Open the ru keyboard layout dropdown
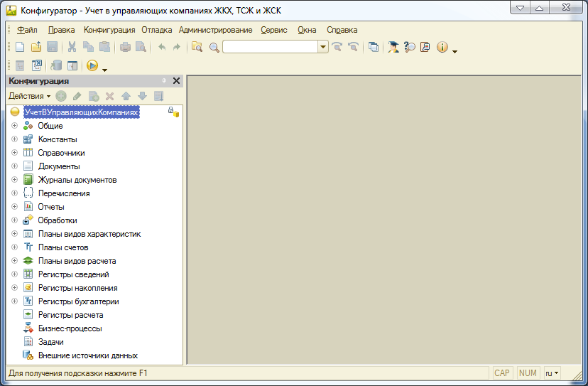The height and width of the screenshot is (386, 588). (552, 373)
